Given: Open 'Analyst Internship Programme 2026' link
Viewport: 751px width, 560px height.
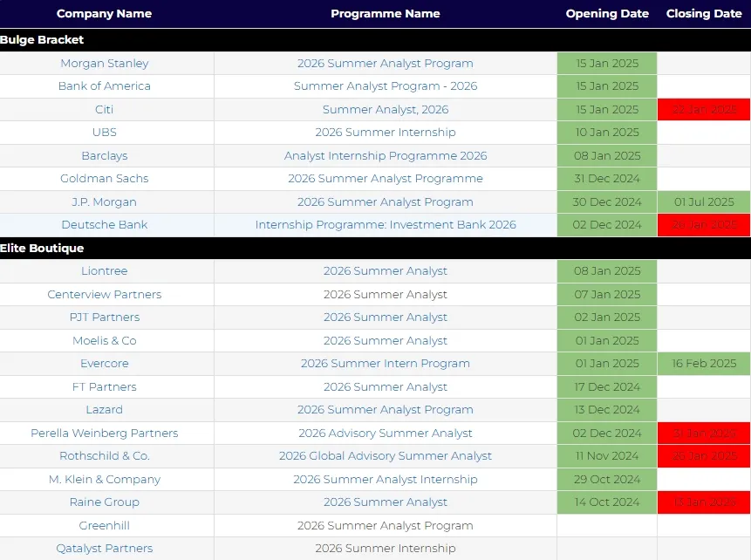Looking at the screenshot, I should tap(385, 155).
